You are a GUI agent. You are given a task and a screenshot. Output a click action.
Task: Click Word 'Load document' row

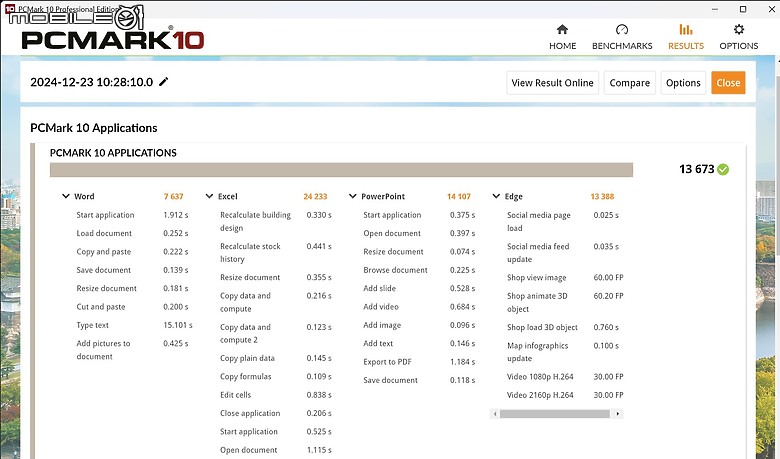(x=133, y=233)
